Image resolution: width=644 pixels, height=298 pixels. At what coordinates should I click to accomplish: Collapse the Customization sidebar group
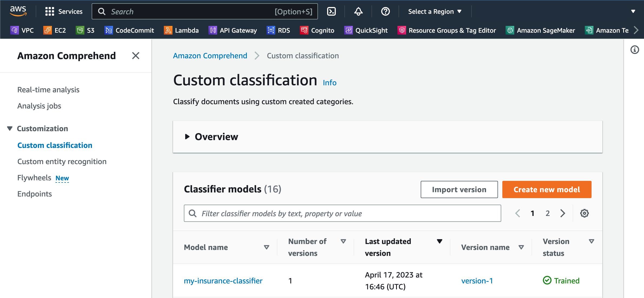(10, 128)
